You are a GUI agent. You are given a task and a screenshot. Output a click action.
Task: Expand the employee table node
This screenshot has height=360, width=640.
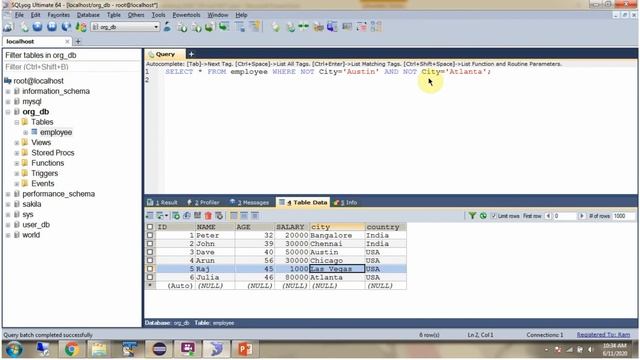[x=25, y=132]
